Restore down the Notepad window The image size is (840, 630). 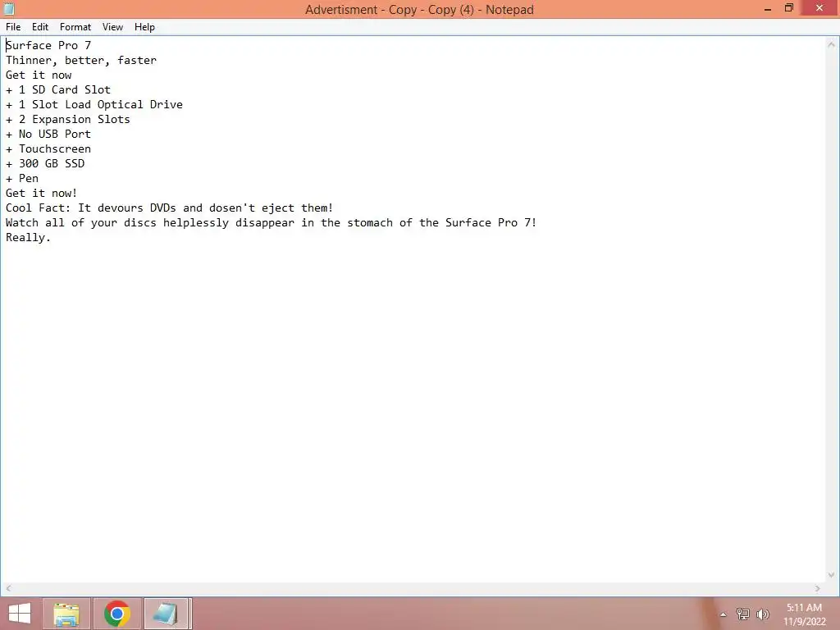click(x=788, y=8)
